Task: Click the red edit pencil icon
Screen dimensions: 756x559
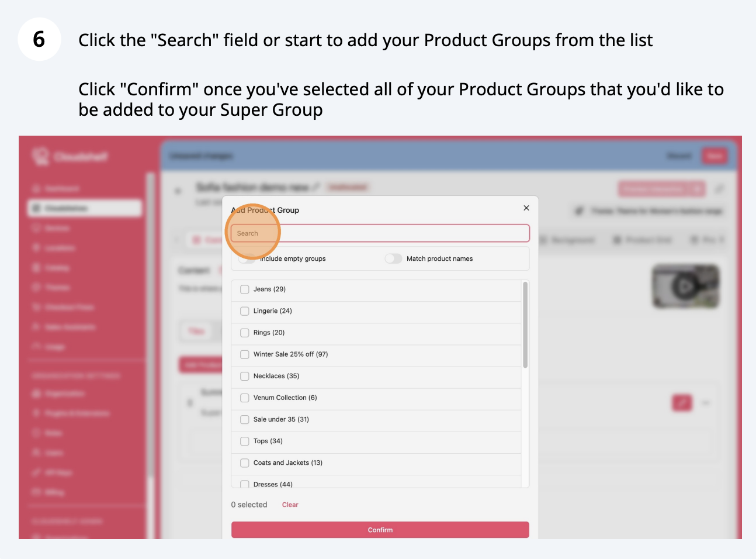Action: 682,403
